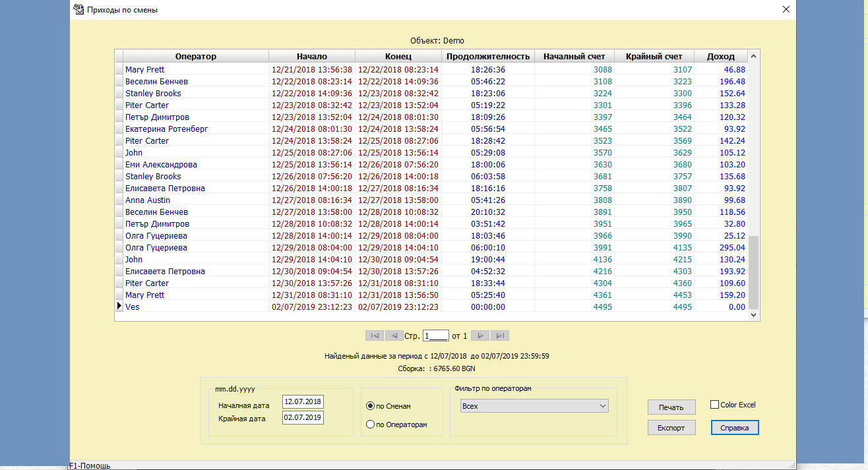Go to the next results page

tap(481, 336)
